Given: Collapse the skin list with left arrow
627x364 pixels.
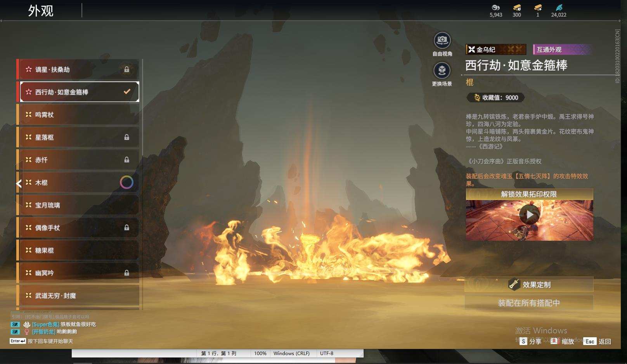Looking at the screenshot, I should click(18, 183).
